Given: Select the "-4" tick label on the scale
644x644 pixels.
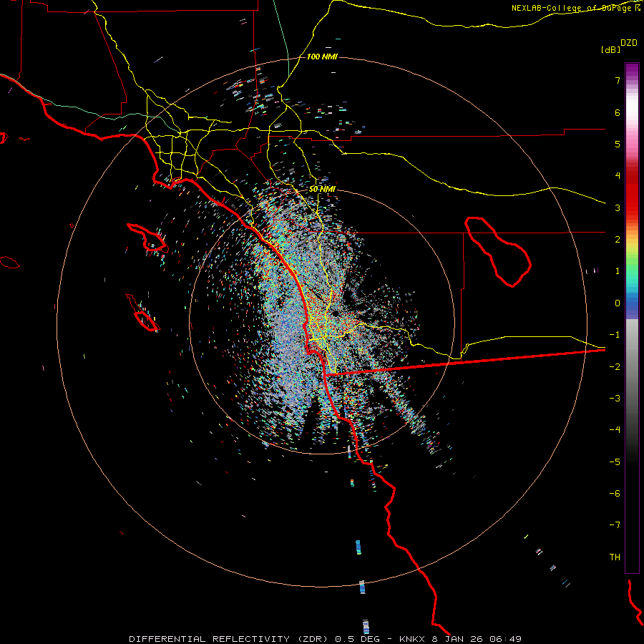Looking at the screenshot, I should [615, 430].
